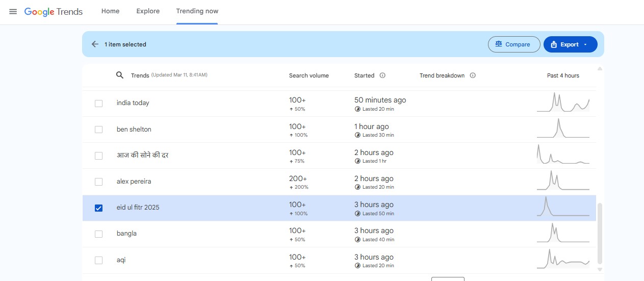The image size is (644, 281).
Task: Click the Search volume column header
Action: pos(308,75)
